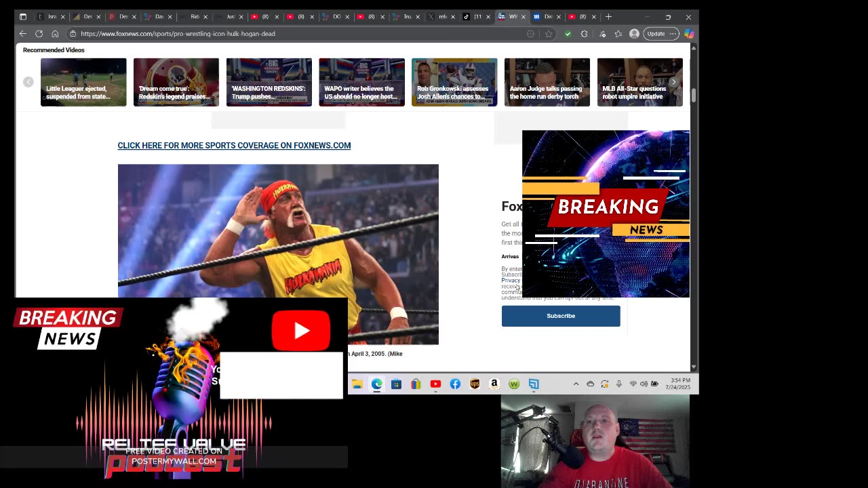Close the 'Isra' tab
This screenshot has height=488, width=868.
tap(62, 17)
